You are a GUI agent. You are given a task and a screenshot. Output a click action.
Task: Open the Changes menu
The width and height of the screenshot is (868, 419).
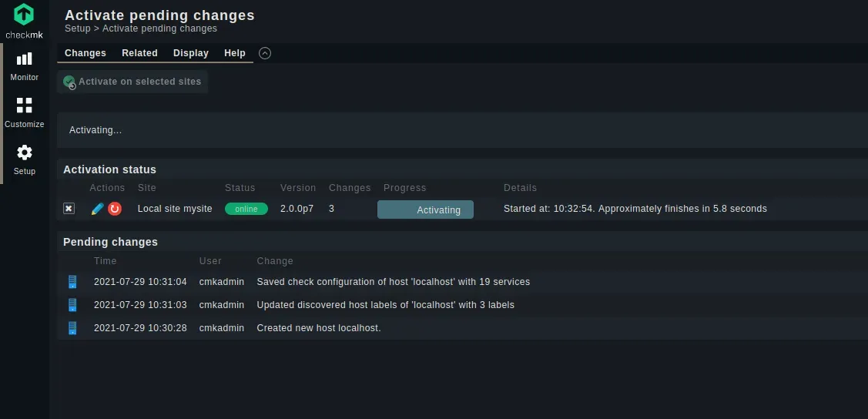pos(85,53)
